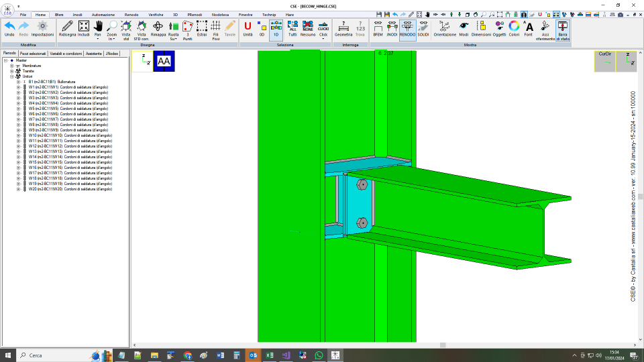This screenshot has height=362, width=644.
Task: Toggle RENODO view mode
Action: 407,30
